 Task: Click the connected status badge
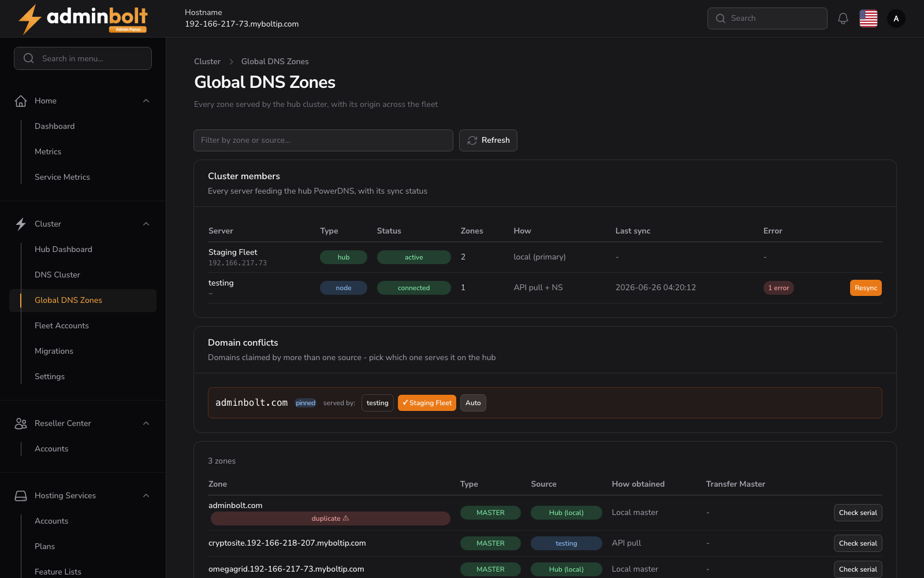[x=414, y=288]
